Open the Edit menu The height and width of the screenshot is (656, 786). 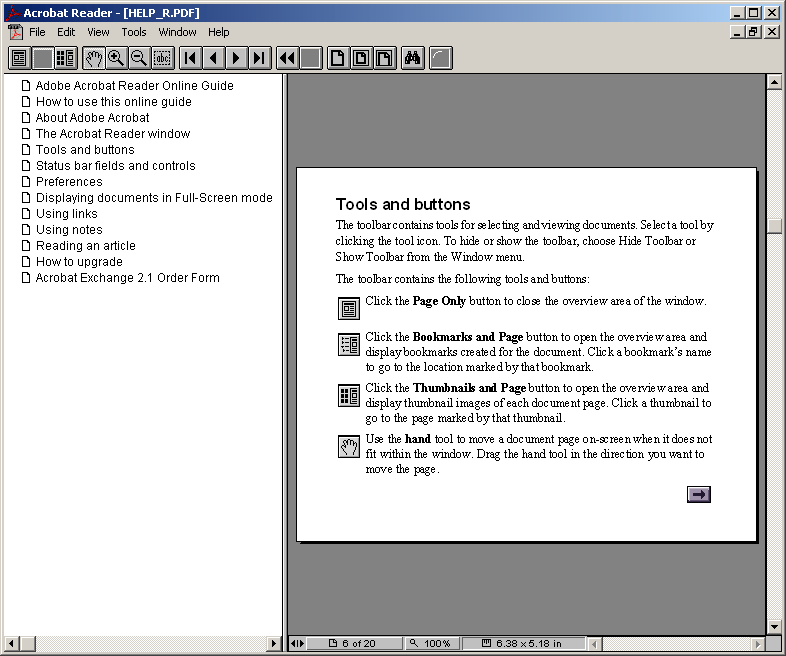pyautogui.click(x=66, y=32)
